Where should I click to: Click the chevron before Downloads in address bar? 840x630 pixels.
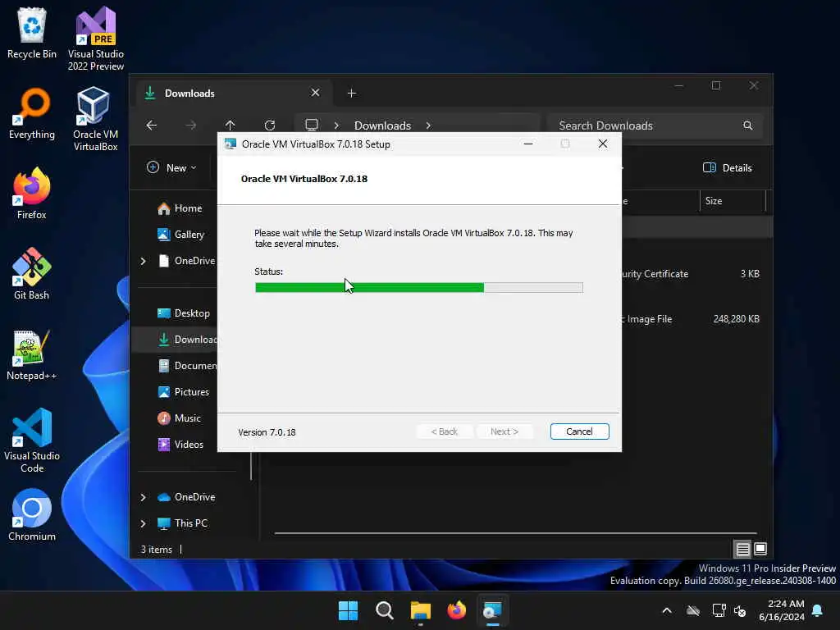[x=336, y=126]
